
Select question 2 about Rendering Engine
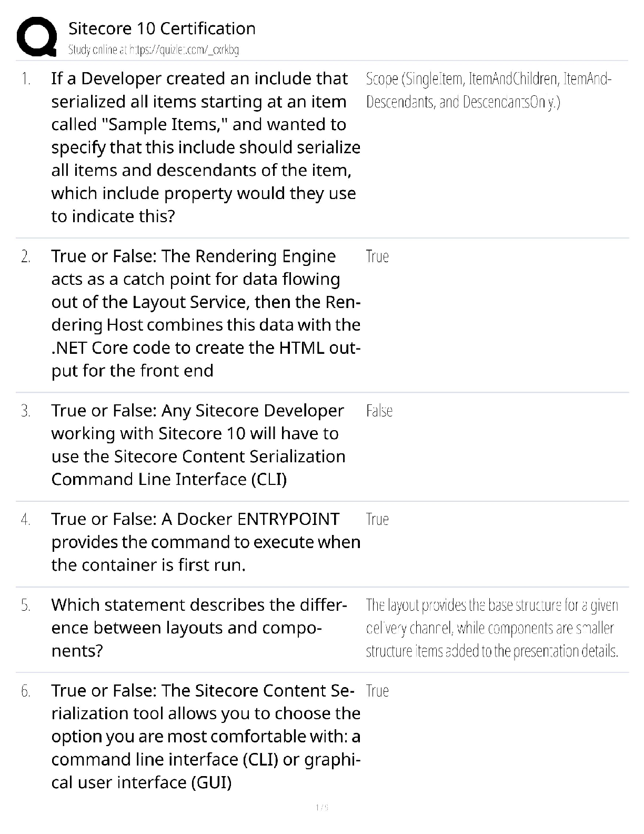(206, 314)
